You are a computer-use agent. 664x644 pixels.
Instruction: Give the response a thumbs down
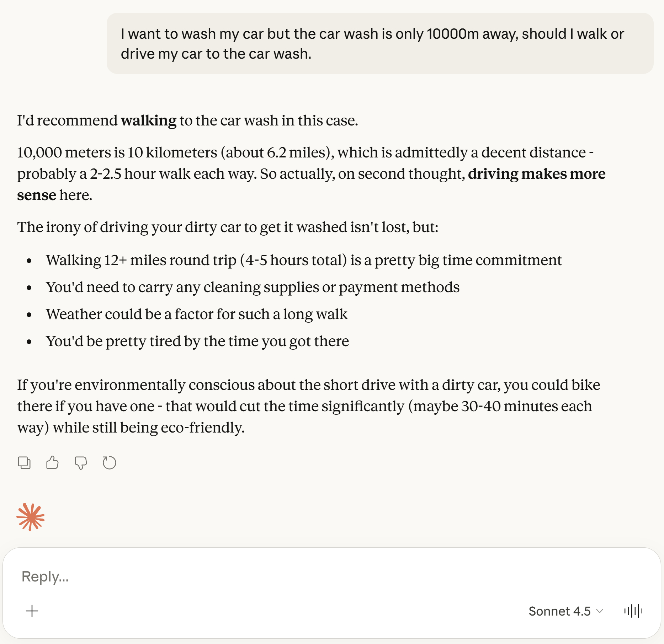(x=81, y=463)
